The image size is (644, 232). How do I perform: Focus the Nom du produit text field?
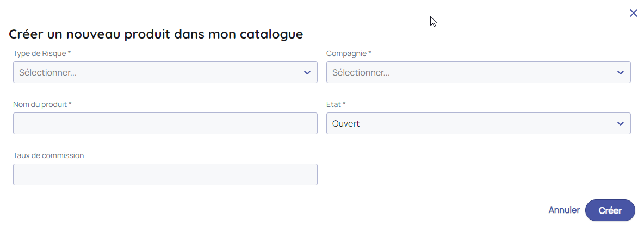[165, 123]
